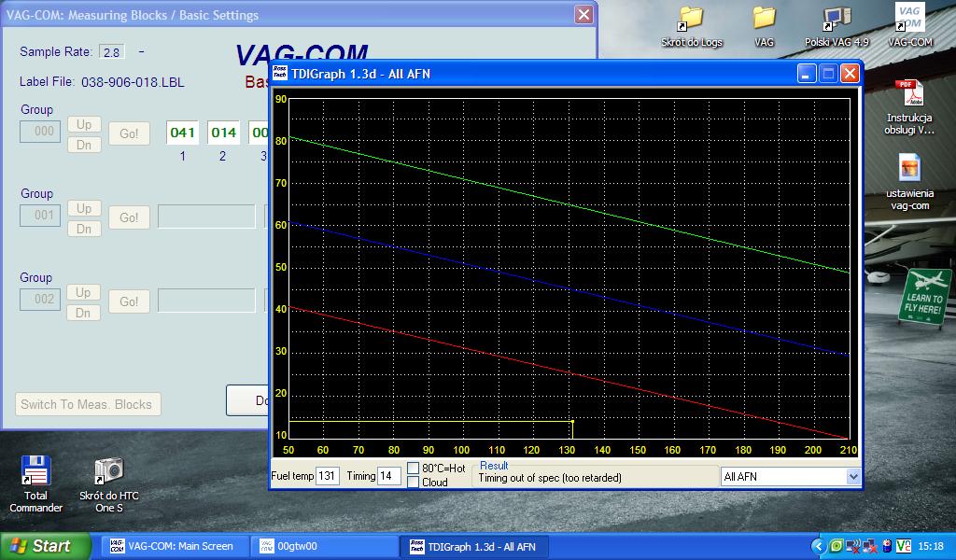Click Go! for group 000
The height and width of the screenshot is (560, 956).
coord(129,133)
